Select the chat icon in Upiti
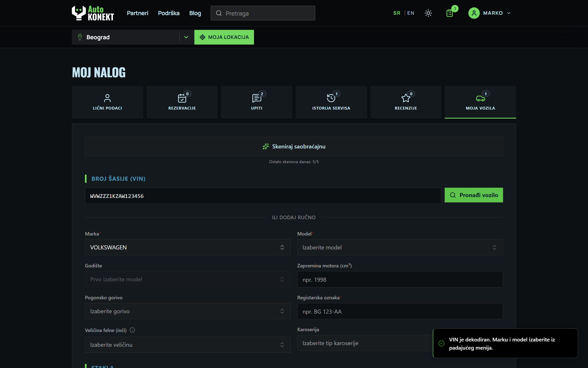The height and width of the screenshot is (368, 588). pyautogui.click(x=257, y=98)
